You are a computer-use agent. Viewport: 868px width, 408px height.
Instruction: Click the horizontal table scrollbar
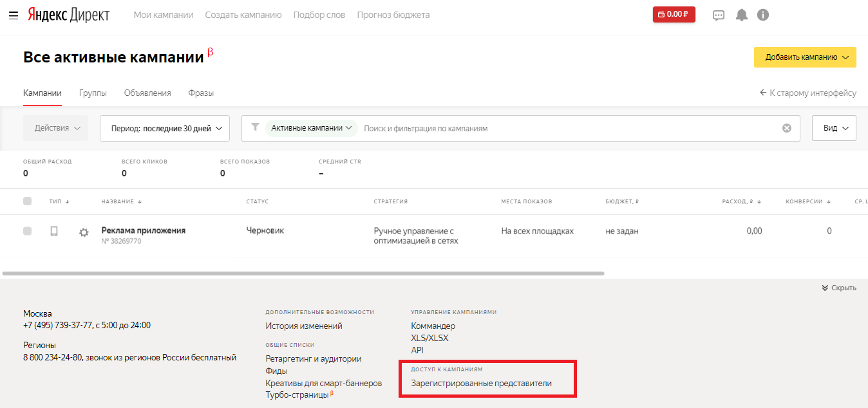pyautogui.click(x=303, y=274)
